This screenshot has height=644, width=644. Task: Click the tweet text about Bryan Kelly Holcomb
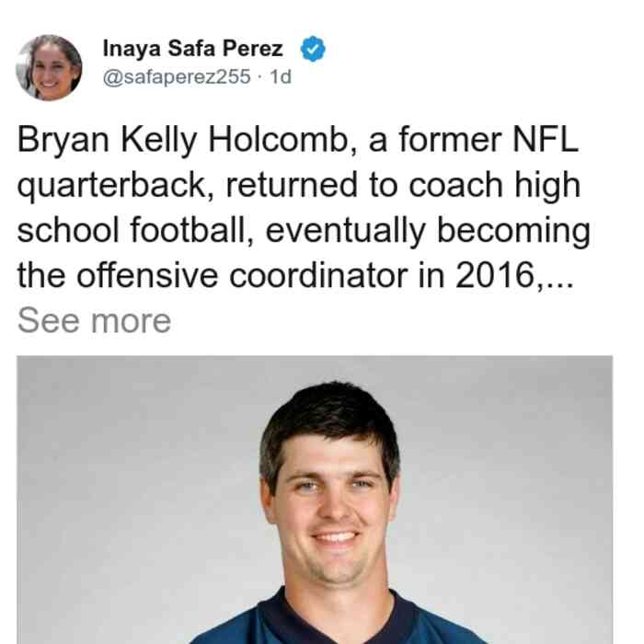click(304, 207)
